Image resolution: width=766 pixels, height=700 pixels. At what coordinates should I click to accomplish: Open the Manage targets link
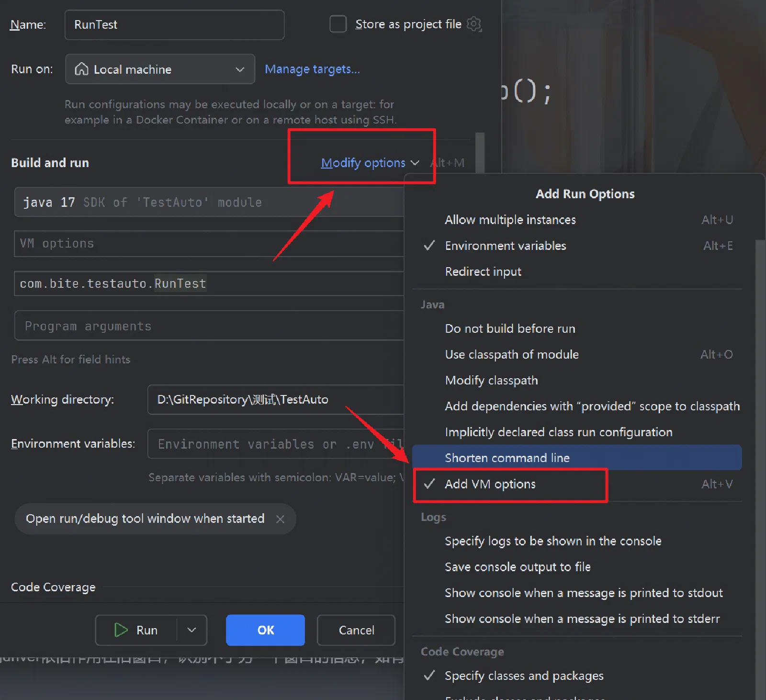click(x=312, y=69)
